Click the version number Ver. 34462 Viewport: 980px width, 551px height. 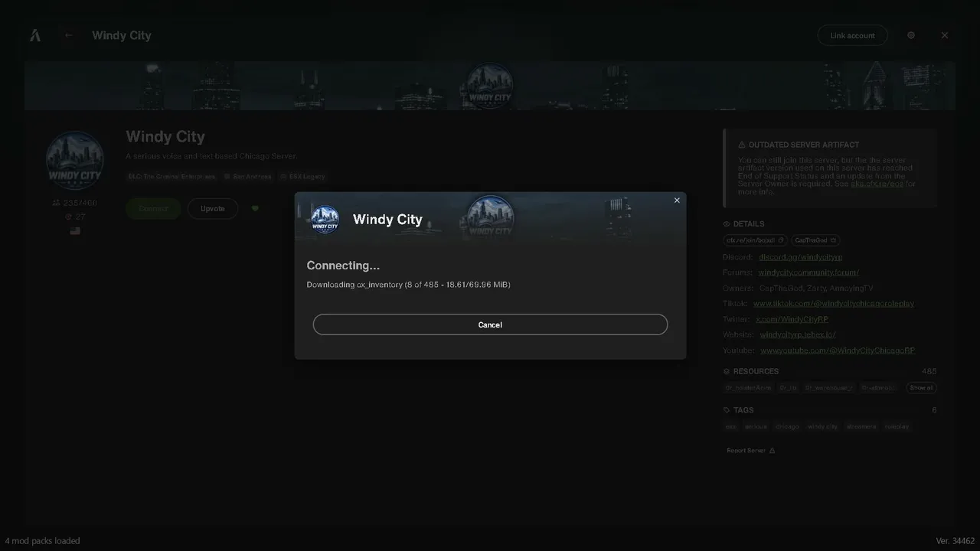(x=955, y=541)
